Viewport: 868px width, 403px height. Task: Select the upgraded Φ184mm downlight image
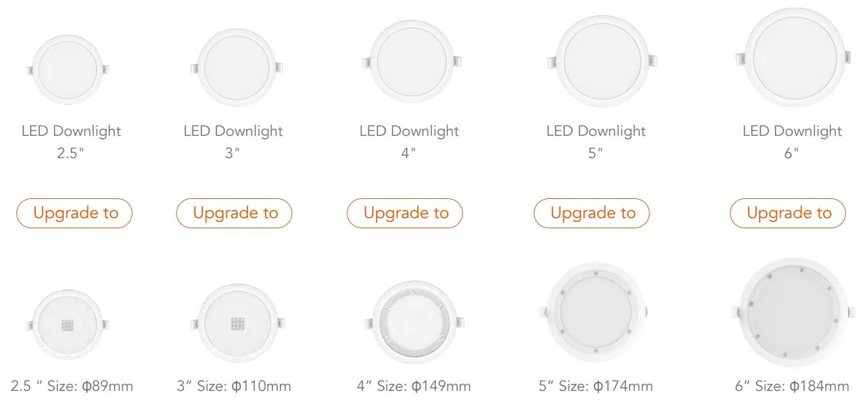[790, 312]
